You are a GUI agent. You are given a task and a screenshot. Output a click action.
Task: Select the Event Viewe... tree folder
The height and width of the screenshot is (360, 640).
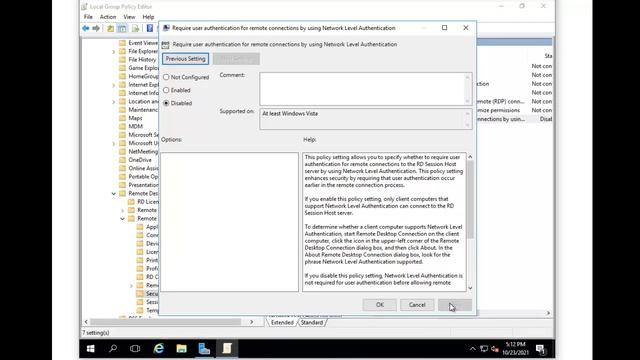(143, 43)
